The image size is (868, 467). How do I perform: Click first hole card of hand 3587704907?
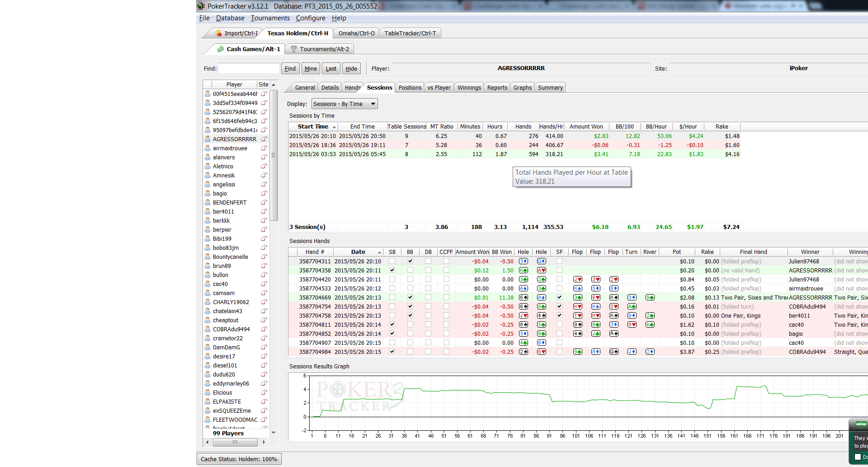[524, 343]
